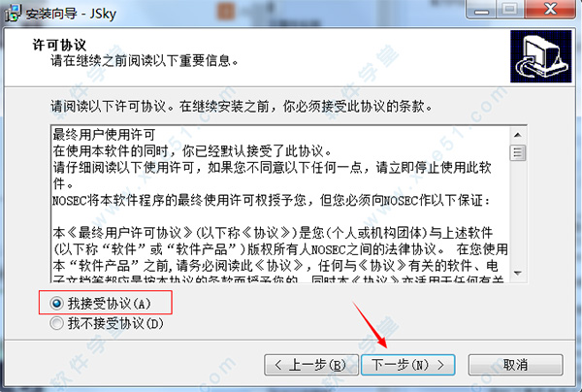Click the disabled maximize window button

click(511, 10)
